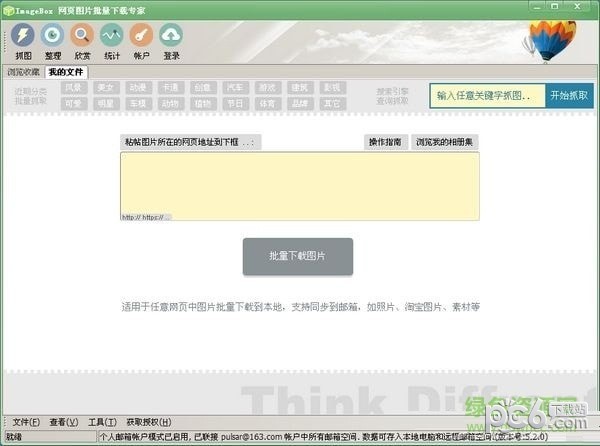600x446 pixels.
Task: Select the 植物 category button
Action: coord(203,104)
